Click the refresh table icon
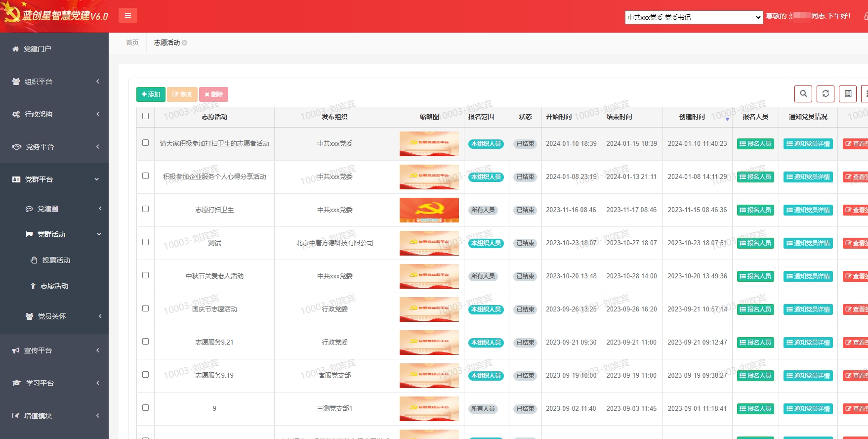The width and height of the screenshot is (868, 439). [x=826, y=93]
